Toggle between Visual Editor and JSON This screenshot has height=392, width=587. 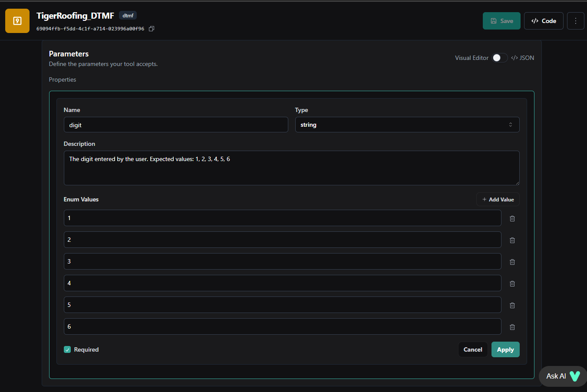500,58
